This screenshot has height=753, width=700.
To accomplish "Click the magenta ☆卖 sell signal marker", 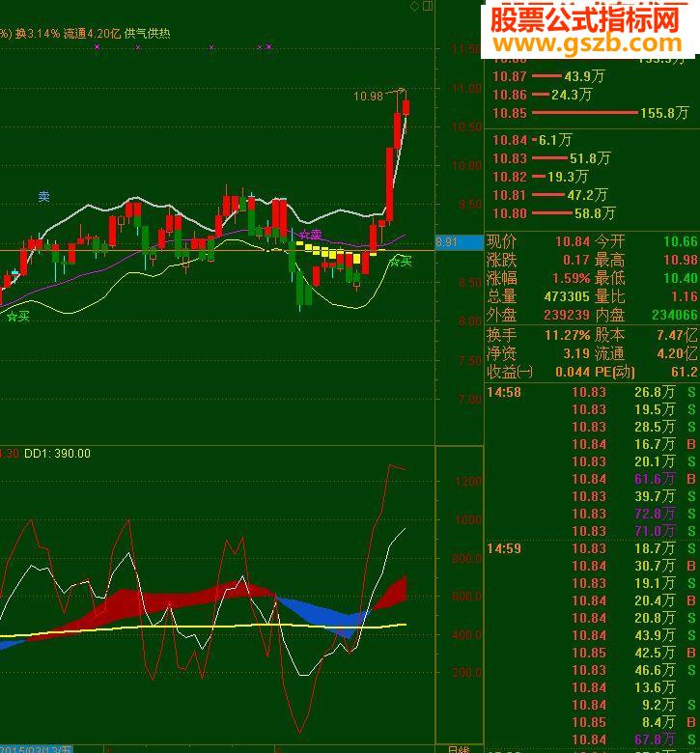I will coord(310,235).
